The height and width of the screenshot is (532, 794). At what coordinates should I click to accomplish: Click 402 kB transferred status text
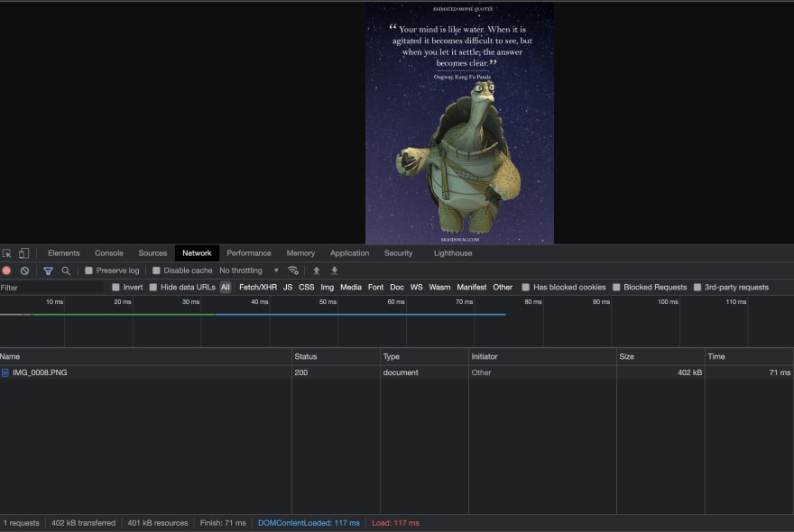point(84,523)
